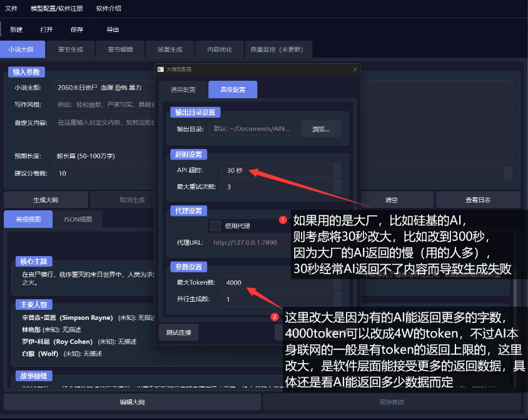The image size is (528, 420).
Task: Open the 文件 menu
Action: 11,8
